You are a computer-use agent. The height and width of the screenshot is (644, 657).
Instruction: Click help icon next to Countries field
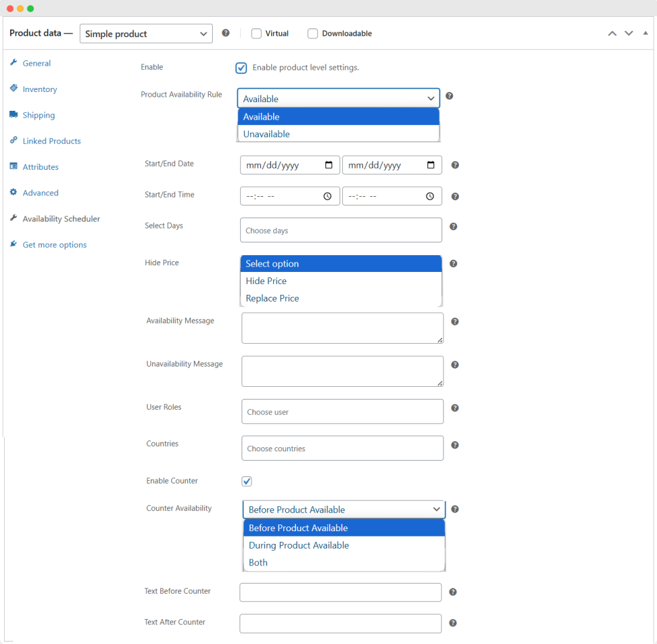454,445
